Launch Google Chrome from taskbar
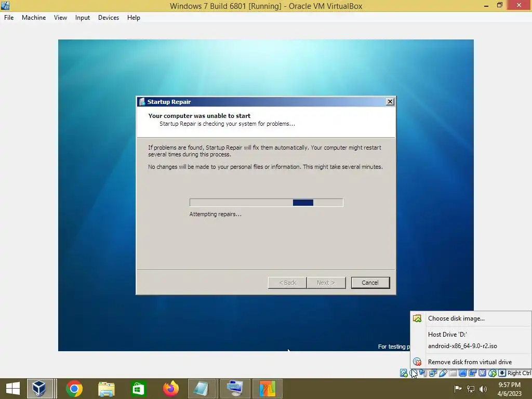Viewport: 532px width, 399px height. [74, 389]
